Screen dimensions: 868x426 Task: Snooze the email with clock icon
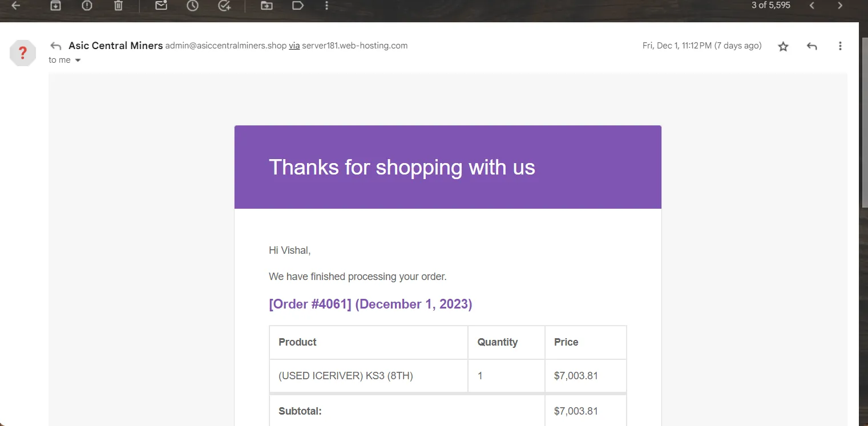pyautogui.click(x=193, y=6)
